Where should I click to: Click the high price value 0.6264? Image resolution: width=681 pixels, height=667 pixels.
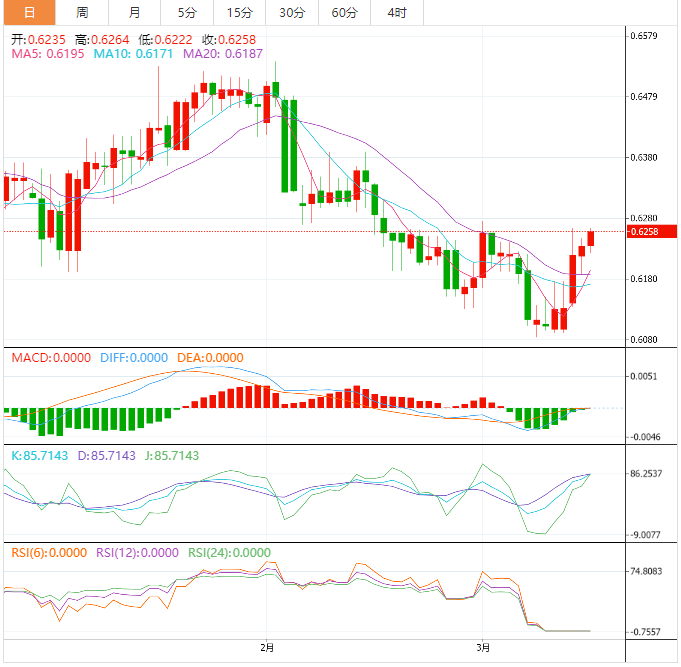coord(110,40)
